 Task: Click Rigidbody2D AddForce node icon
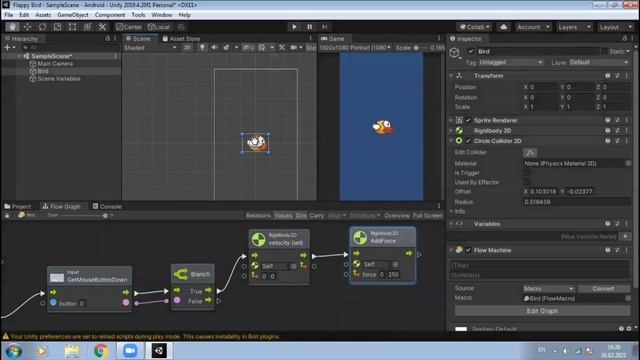point(360,237)
